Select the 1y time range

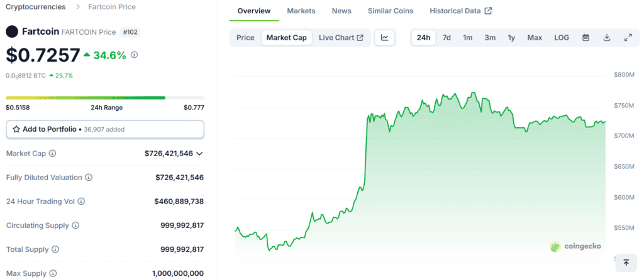click(511, 38)
